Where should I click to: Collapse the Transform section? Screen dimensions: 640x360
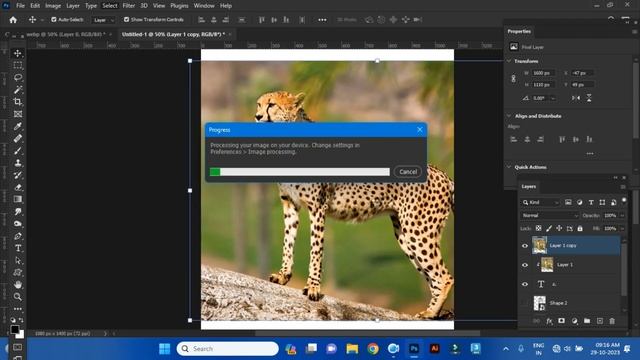coord(509,61)
